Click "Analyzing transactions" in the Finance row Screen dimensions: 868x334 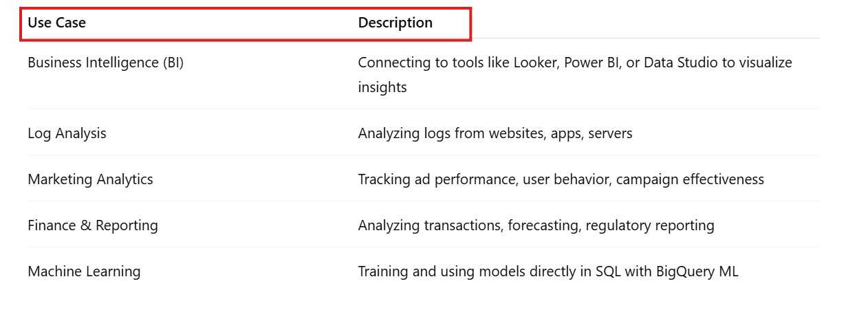pos(429,225)
